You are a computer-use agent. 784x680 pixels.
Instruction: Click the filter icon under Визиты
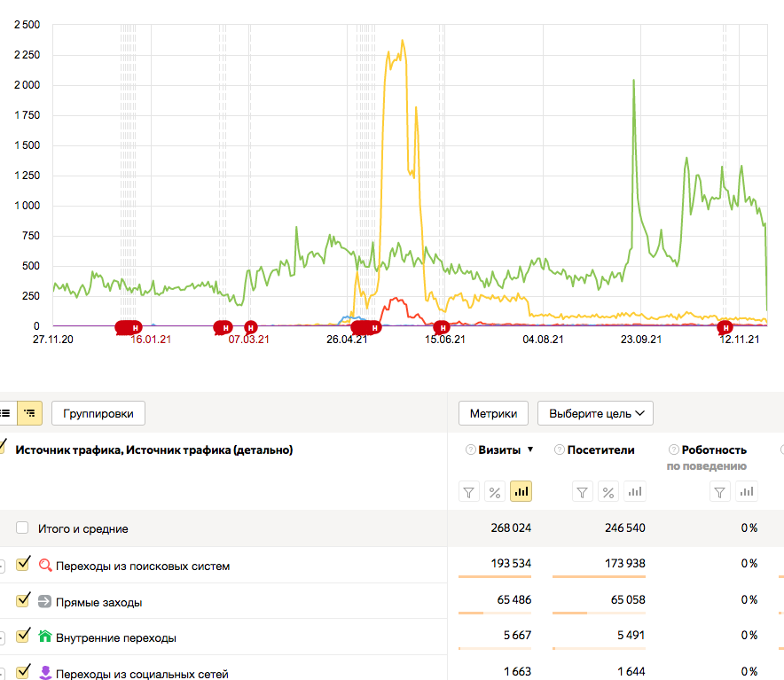click(470, 491)
